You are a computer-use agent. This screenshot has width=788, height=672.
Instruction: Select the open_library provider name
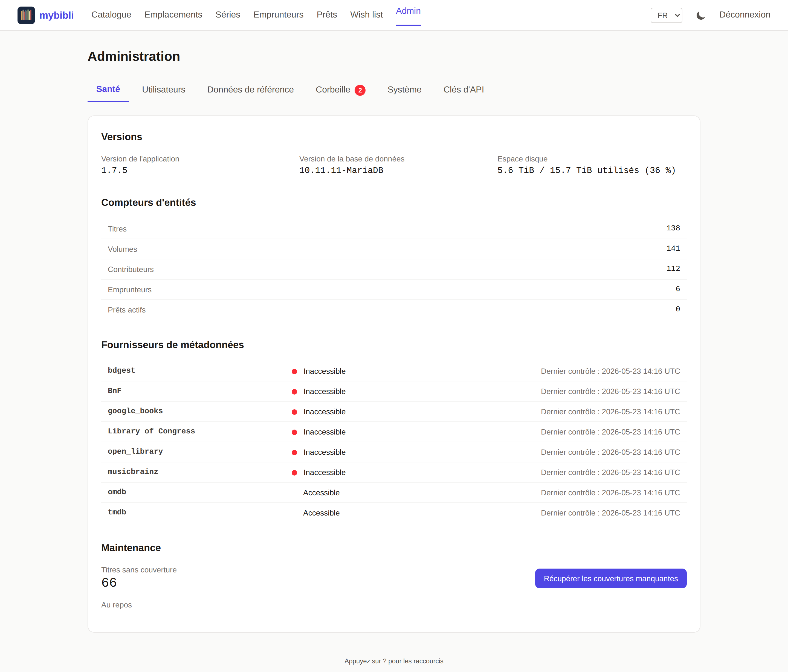pyautogui.click(x=135, y=451)
